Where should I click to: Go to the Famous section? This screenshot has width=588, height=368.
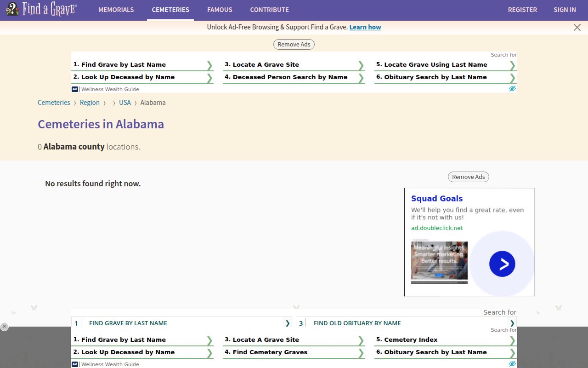click(x=220, y=10)
